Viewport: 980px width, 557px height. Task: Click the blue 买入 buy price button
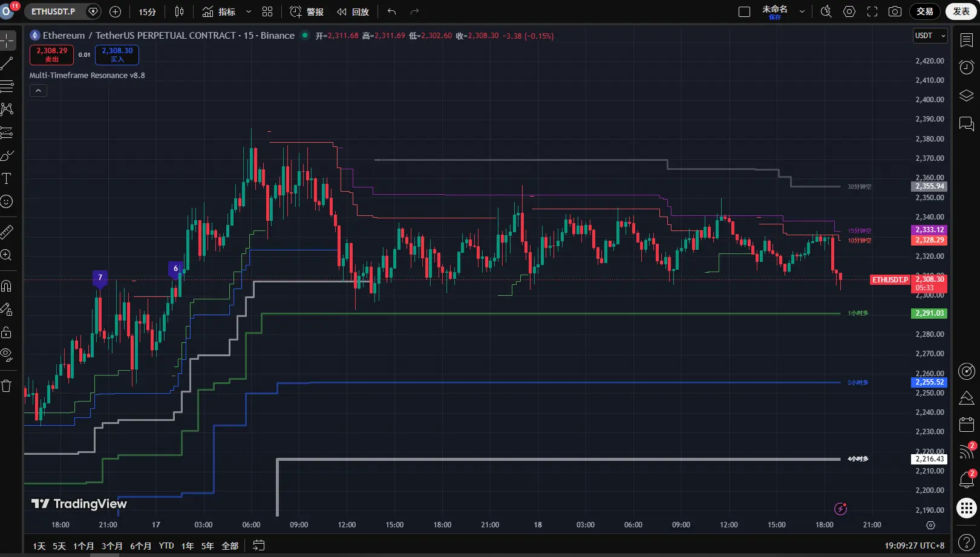pos(117,54)
